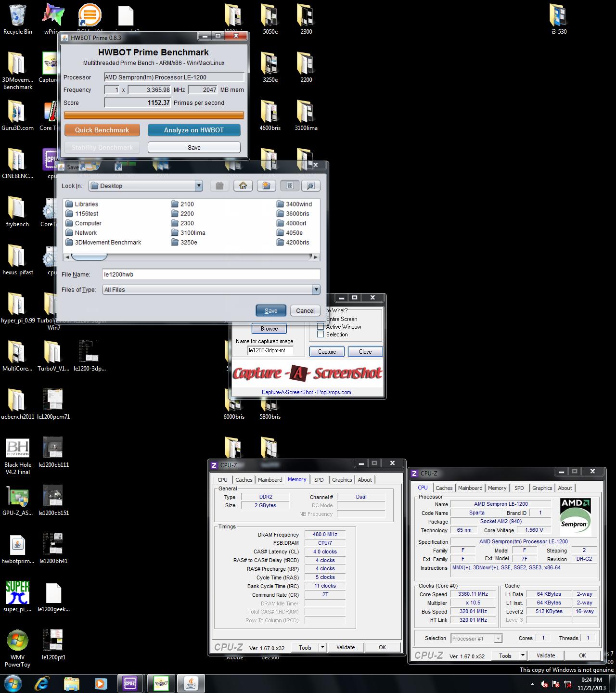Select the WMV PowerToy desktop icon

click(18, 649)
